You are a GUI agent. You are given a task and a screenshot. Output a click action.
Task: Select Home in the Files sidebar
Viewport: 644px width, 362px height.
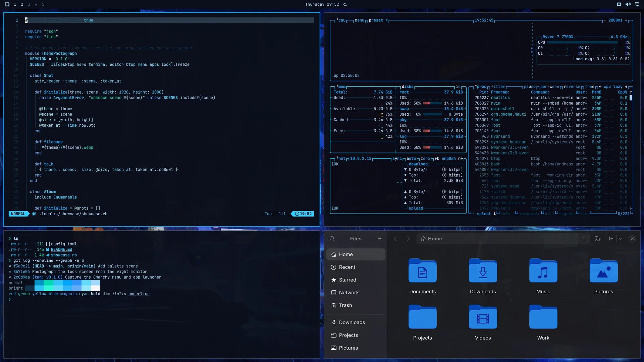356,254
